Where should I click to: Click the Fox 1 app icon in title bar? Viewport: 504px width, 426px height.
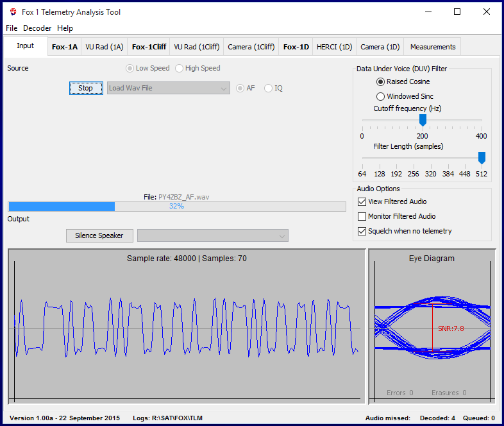coord(13,12)
